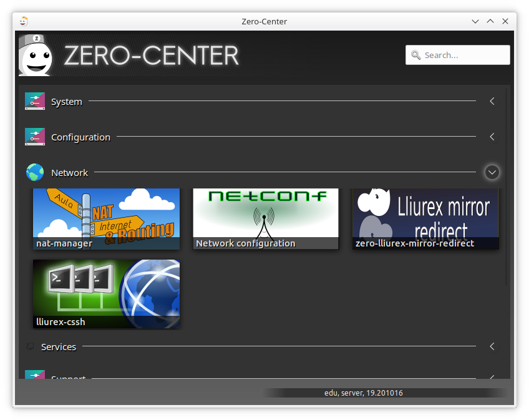Click the System section label
The height and width of the screenshot is (420, 529).
pos(67,102)
